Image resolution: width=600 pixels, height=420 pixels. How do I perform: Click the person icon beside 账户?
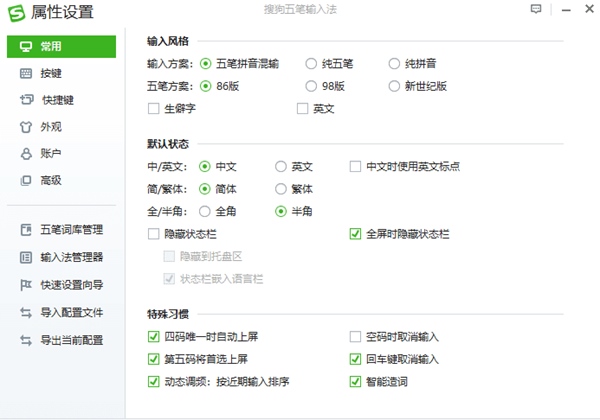pos(26,154)
